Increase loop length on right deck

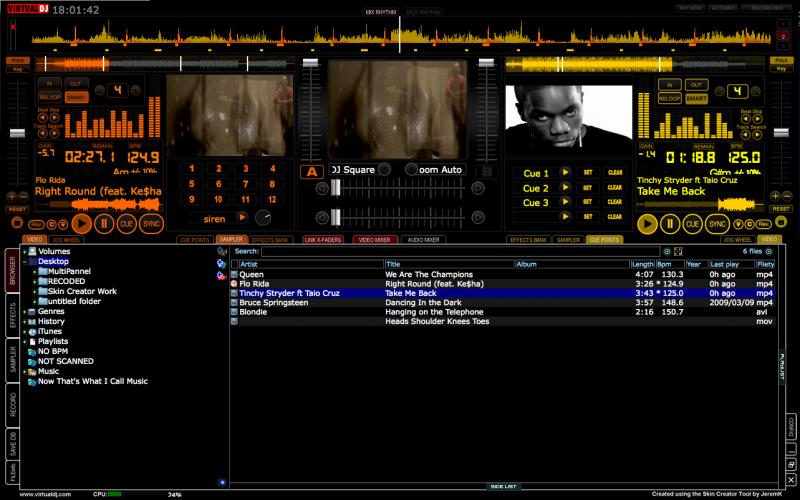click(756, 92)
